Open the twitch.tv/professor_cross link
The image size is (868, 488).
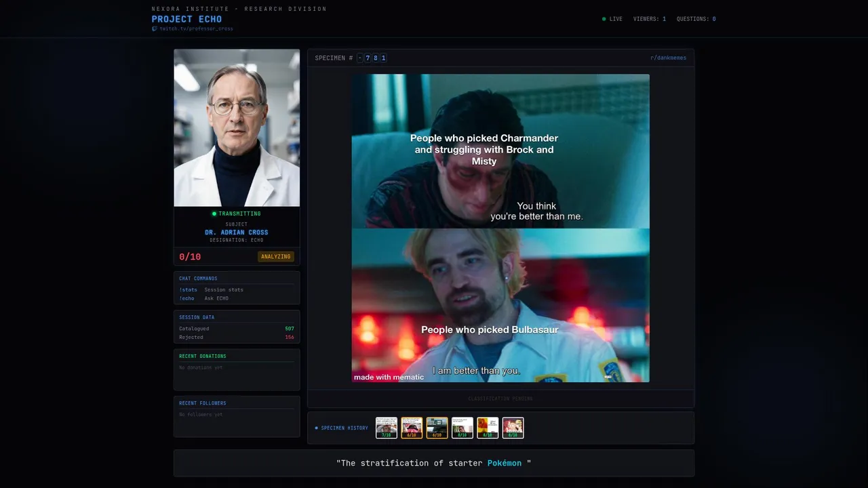pos(196,28)
